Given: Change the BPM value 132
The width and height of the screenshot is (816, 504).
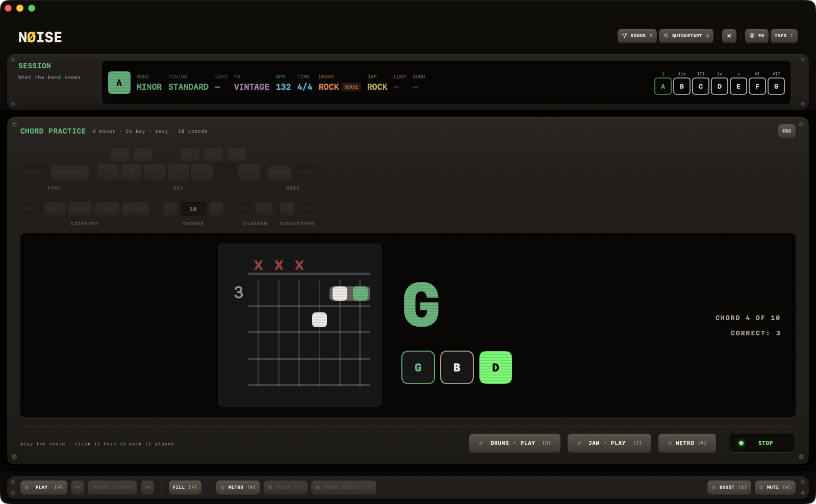Looking at the screenshot, I should [x=283, y=87].
